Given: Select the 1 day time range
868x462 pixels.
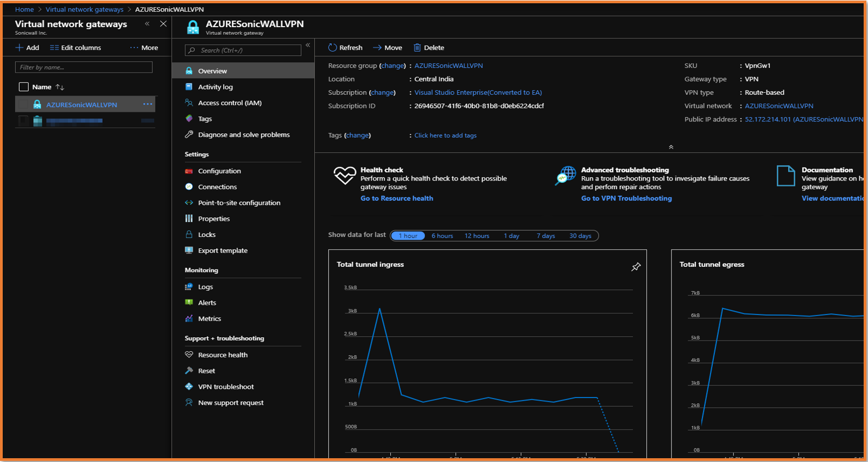Looking at the screenshot, I should 511,236.
